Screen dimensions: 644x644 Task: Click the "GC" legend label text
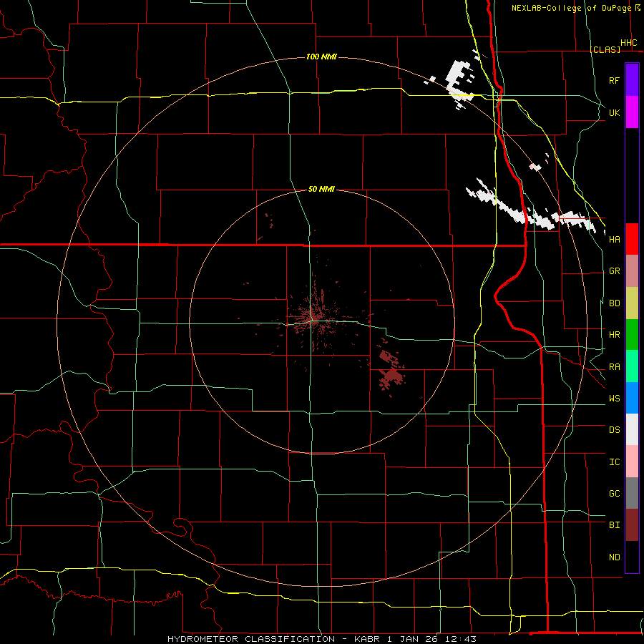pyautogui.click(x=614, y=494)
